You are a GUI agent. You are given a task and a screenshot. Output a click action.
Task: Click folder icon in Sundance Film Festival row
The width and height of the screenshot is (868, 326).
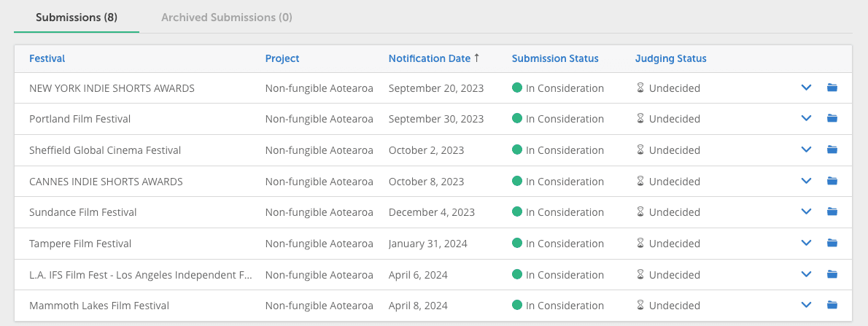point(832,212)
